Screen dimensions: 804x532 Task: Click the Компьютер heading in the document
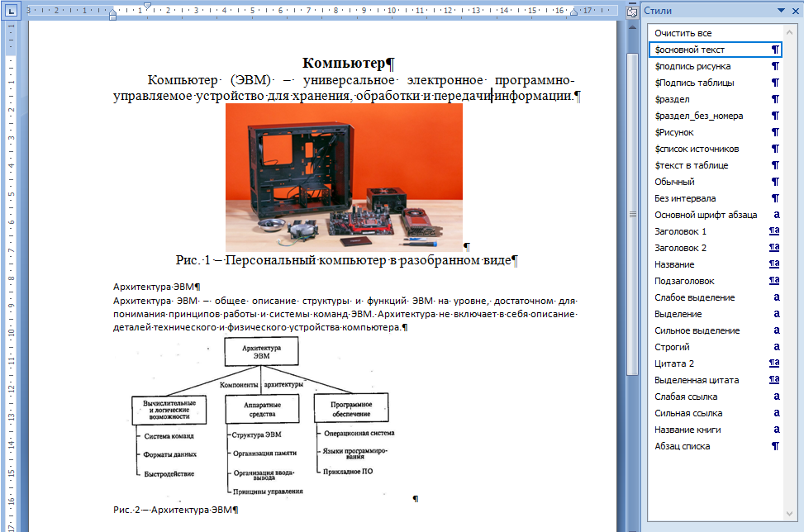348,63
